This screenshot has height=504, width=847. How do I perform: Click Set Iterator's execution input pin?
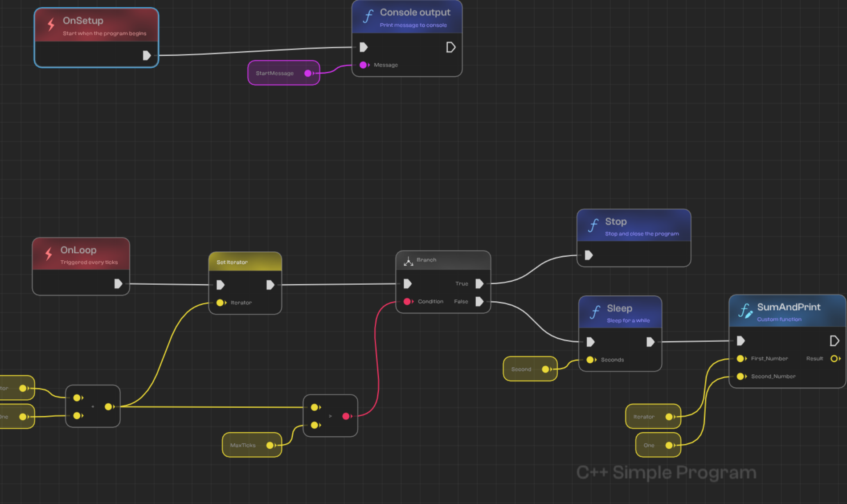pos(221,285)
